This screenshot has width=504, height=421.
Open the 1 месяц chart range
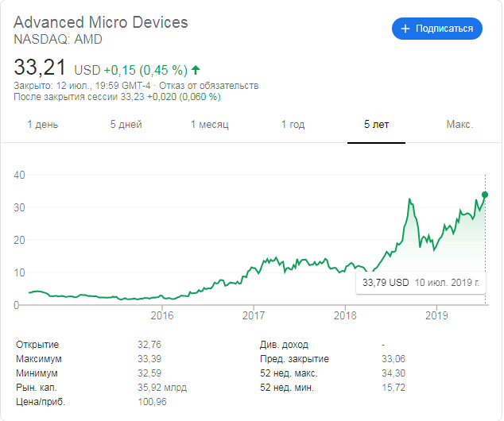coord(210,125)
